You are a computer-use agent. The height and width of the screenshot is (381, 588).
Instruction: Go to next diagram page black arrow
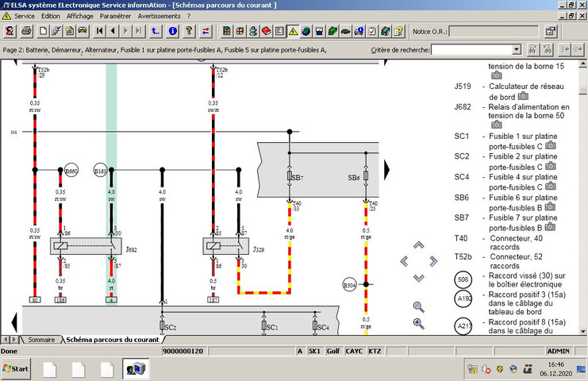(x=387, y=170)
